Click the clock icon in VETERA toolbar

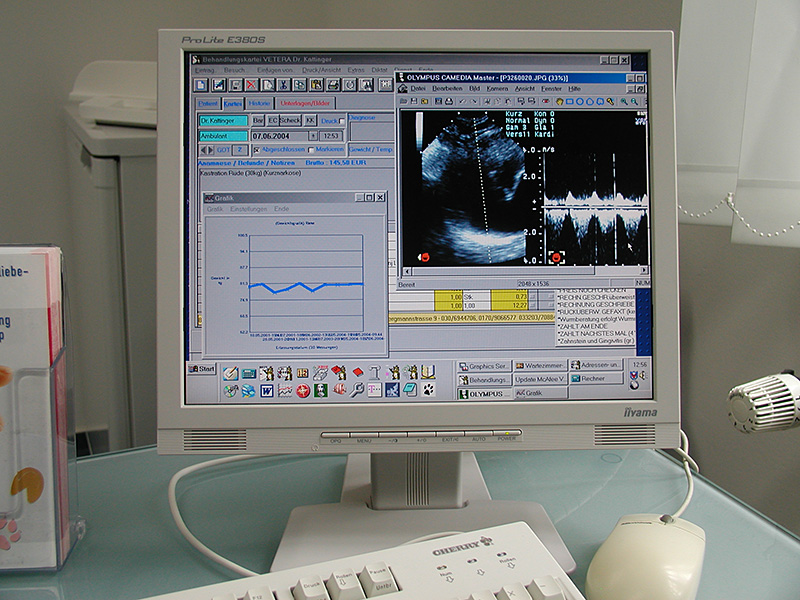[x=349, y=85]
